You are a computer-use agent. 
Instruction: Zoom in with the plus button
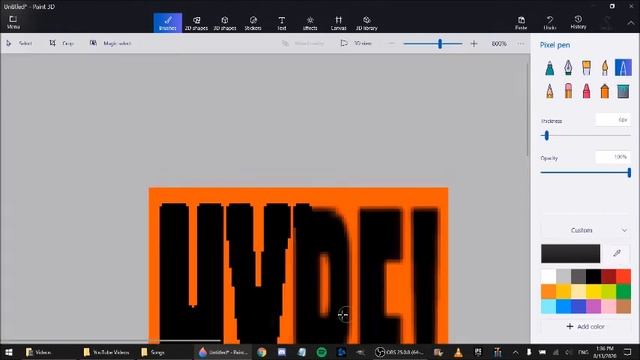pyautogui.click(x=474, y=43)
